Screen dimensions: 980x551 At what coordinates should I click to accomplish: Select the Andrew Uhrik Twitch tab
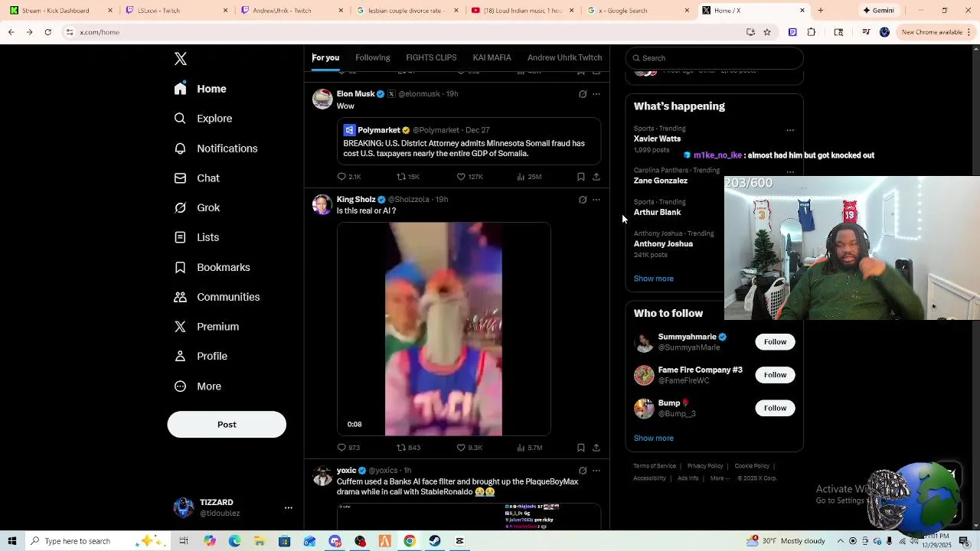(x=564, y=57)
